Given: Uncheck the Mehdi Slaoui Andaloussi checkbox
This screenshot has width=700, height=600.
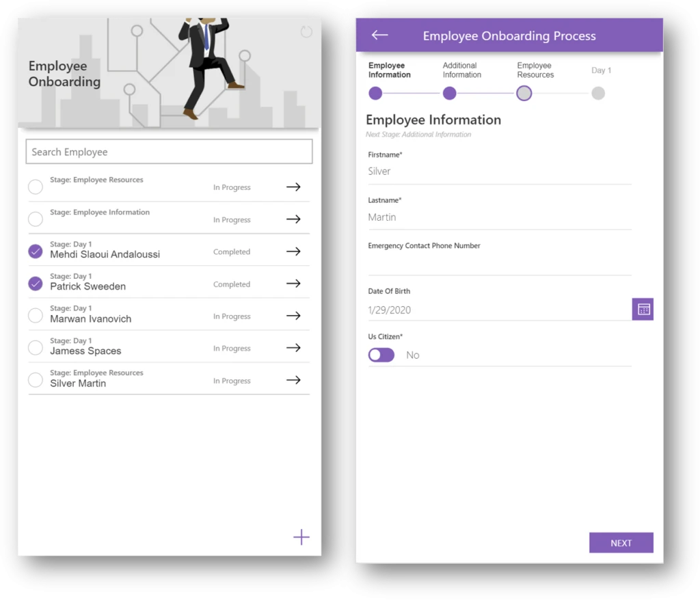Looking at the screenshot, I should pyautogui.click(x=36, y=251).
